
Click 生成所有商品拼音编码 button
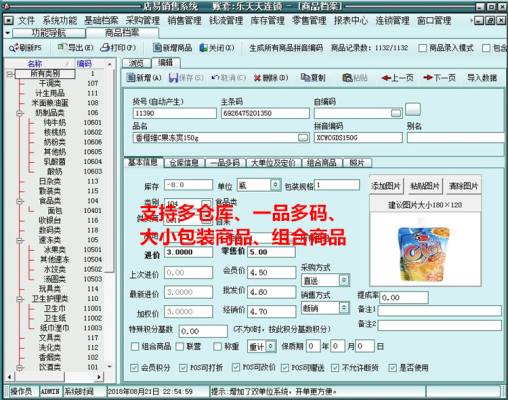pyautogui.click(x=286, y=48)
